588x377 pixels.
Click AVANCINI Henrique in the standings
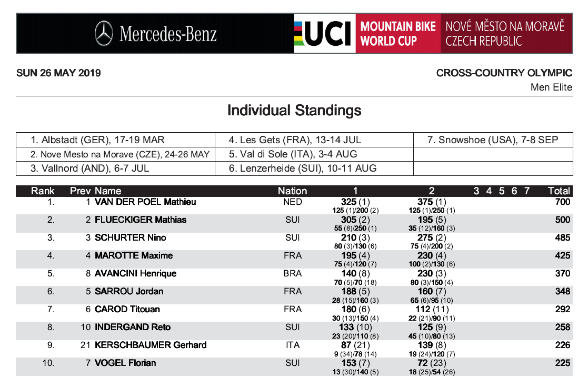pos(135,274)
